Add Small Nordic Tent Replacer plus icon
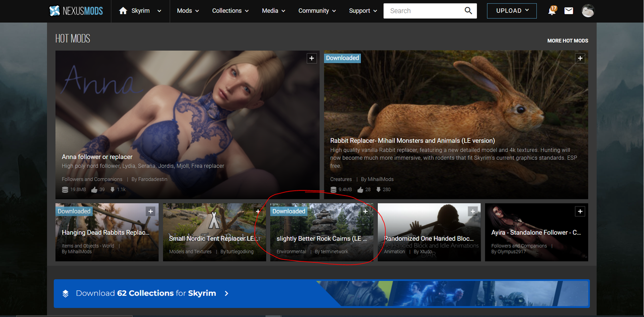Viewport: 644px width, 317px height. tap(258, 212)
